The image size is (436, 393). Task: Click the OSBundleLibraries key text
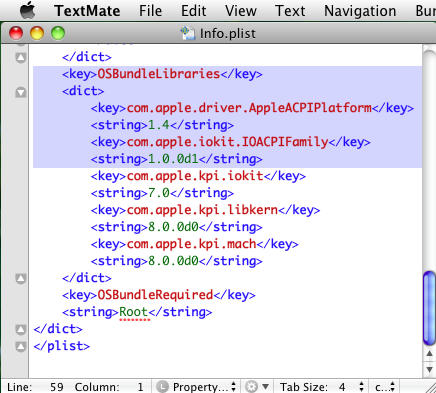(159, 74)
